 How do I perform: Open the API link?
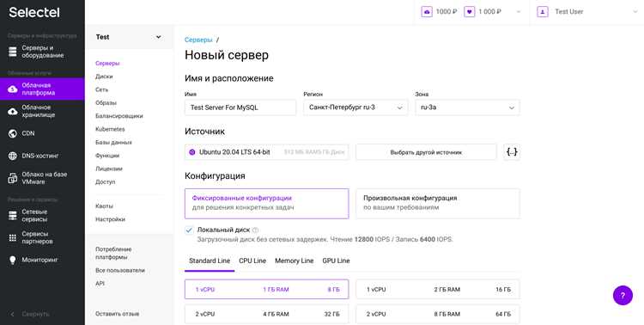pyautogui.click(x=100, y=284)
